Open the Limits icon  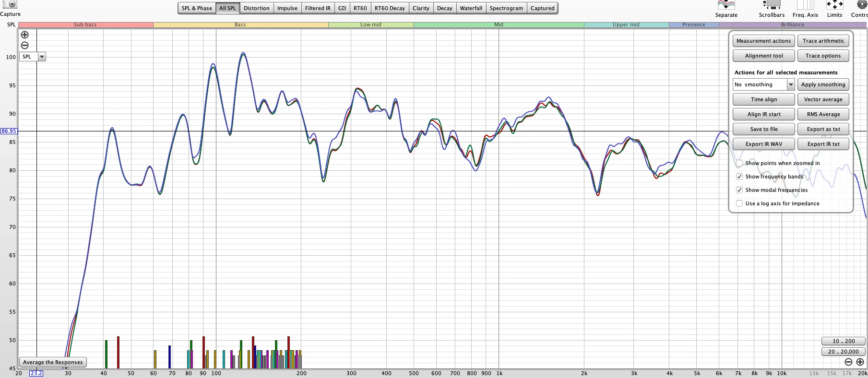pos(834,5)
